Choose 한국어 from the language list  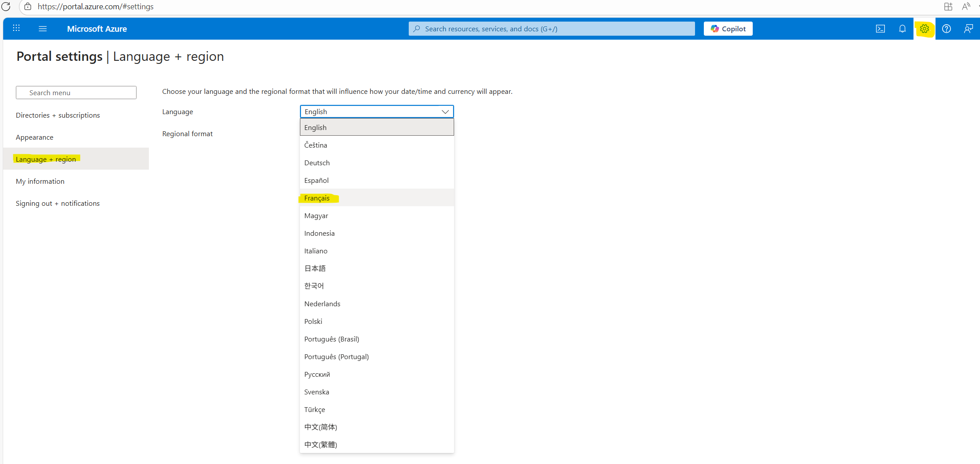pyautogui.click(x=377, y=286)
